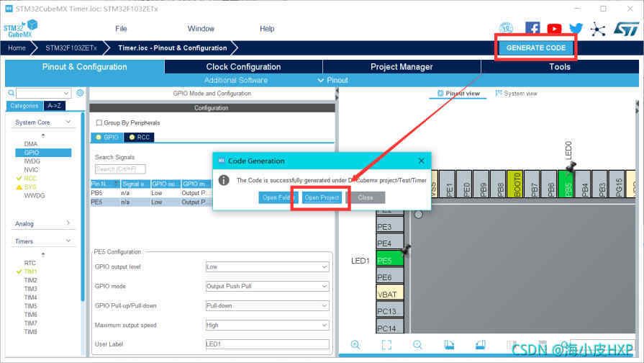The height and width of the screenshot is (363, 644).
Task: Go to STM32F103ZETx breadcrumb
Action: point(71,48)
